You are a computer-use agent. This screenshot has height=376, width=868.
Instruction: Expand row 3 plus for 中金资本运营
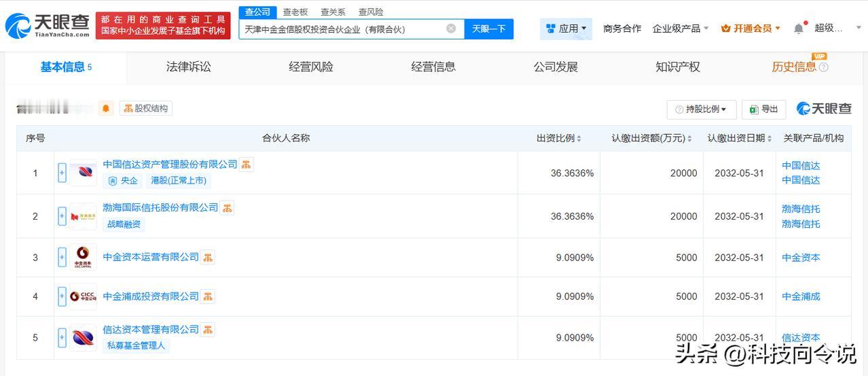pos(62,258)
